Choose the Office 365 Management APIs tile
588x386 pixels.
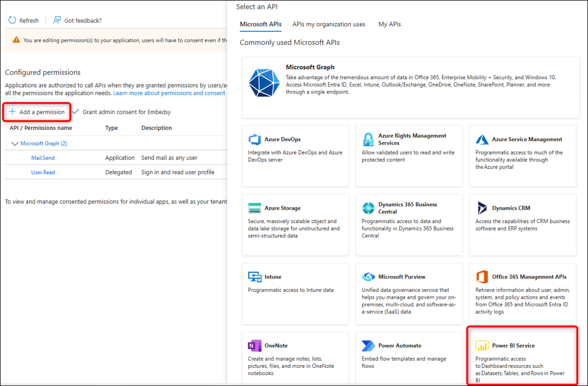click(522, 291)
